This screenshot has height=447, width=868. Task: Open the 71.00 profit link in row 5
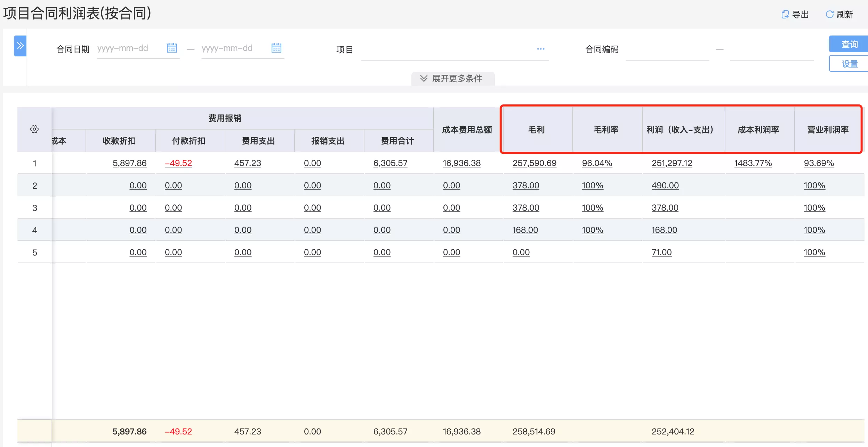pos(661,252)
